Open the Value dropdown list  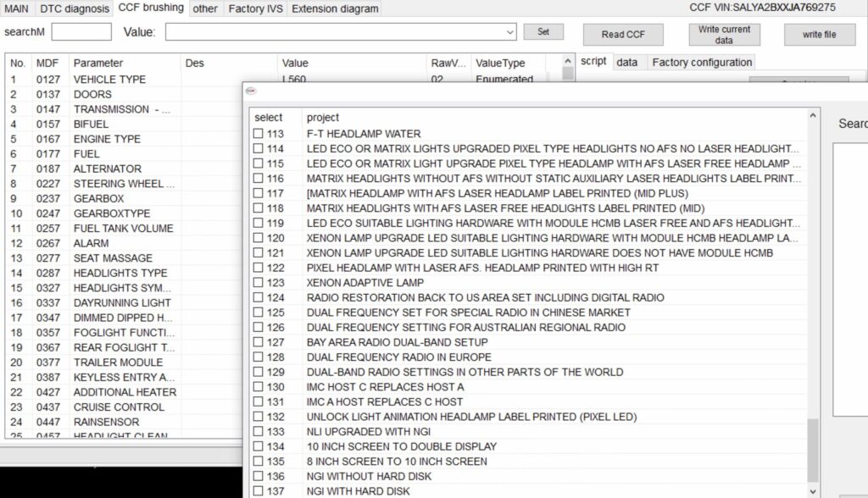(x=509, y=31)
